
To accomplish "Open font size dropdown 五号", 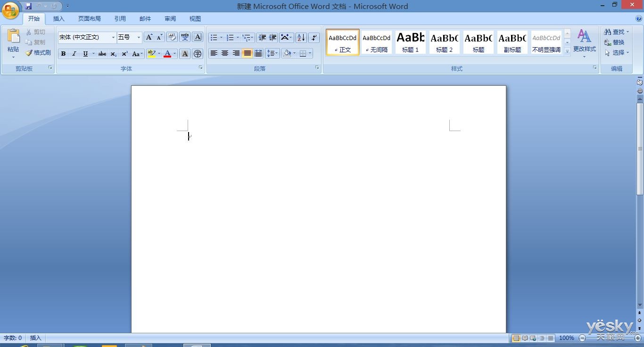I will 139,37.
